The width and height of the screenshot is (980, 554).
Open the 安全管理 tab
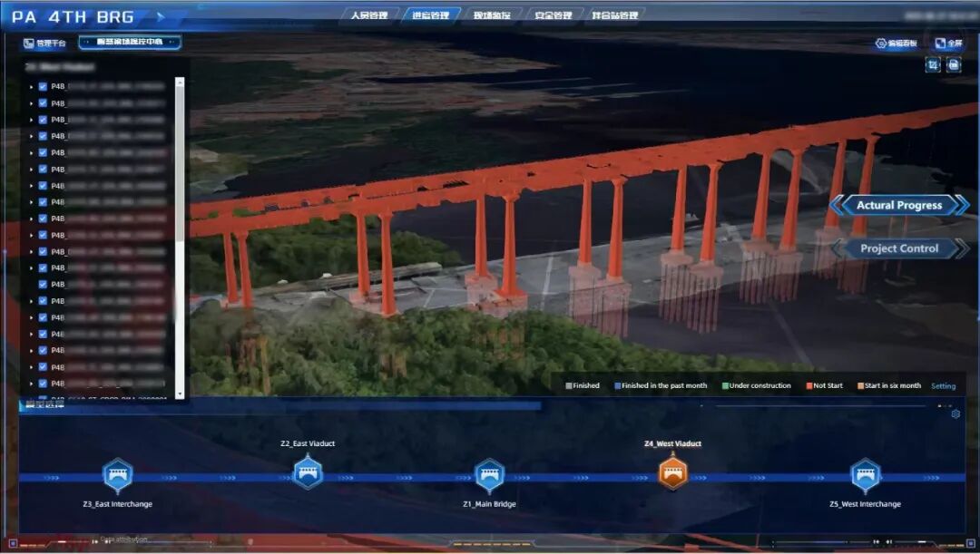(554, 15)
